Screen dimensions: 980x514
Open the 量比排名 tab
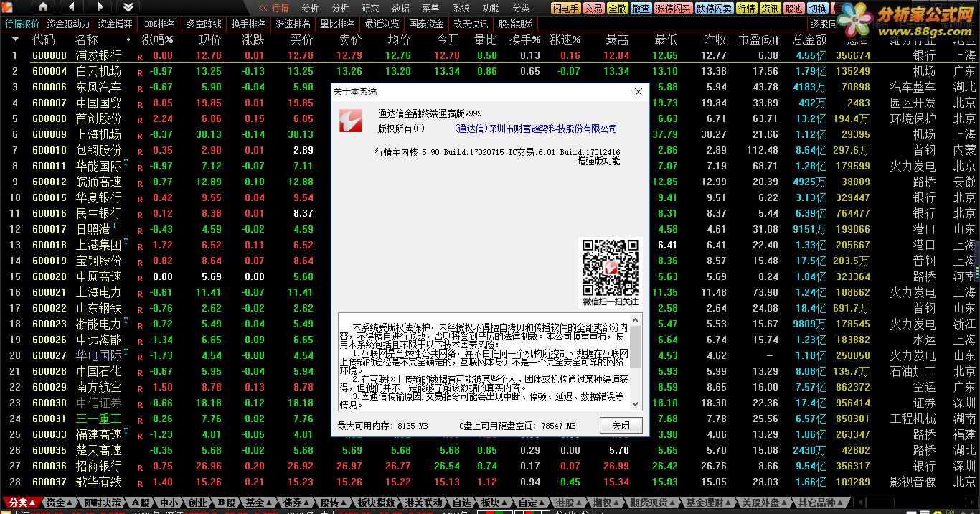click(x=338, y=24)
